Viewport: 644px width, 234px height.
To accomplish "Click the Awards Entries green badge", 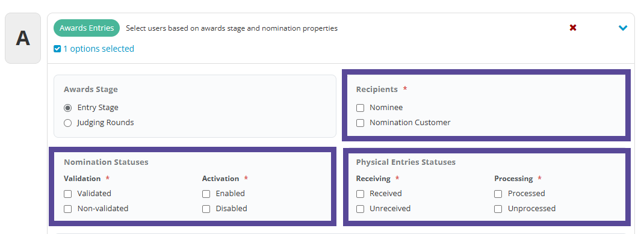I will tap(87, 28).
